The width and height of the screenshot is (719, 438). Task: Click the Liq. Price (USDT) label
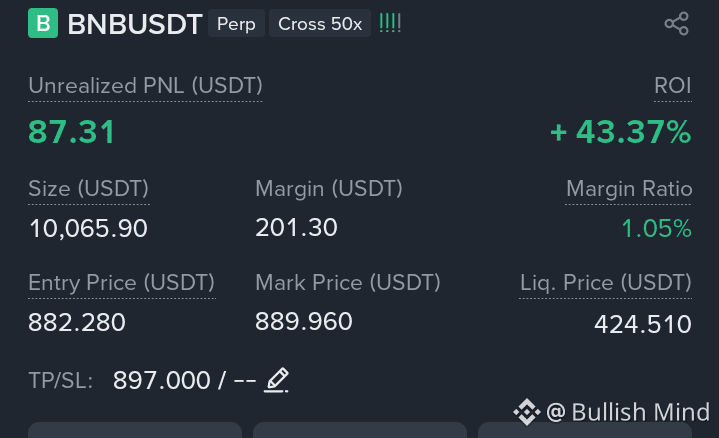[605, 283]
